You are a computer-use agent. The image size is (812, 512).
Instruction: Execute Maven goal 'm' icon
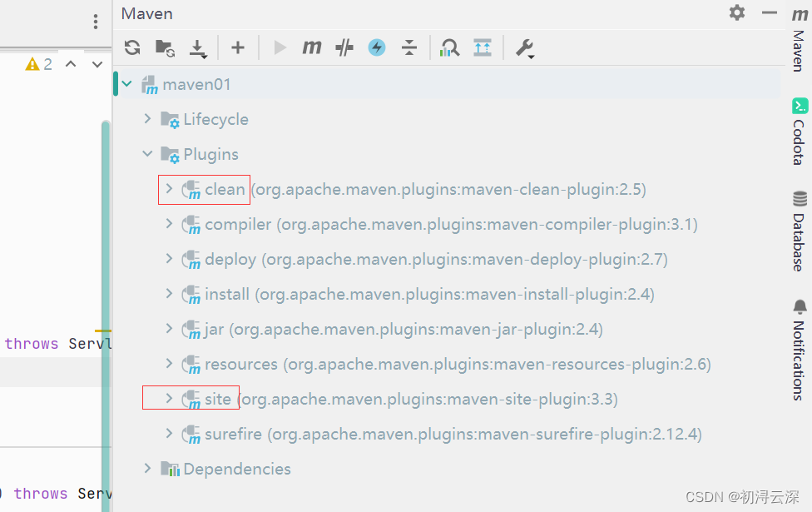312,47
